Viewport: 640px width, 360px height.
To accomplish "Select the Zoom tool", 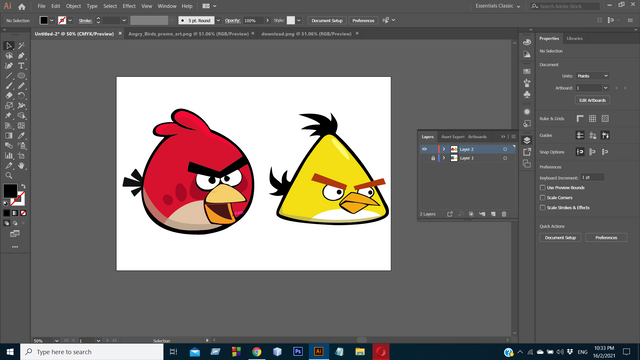I will point(9,176).
